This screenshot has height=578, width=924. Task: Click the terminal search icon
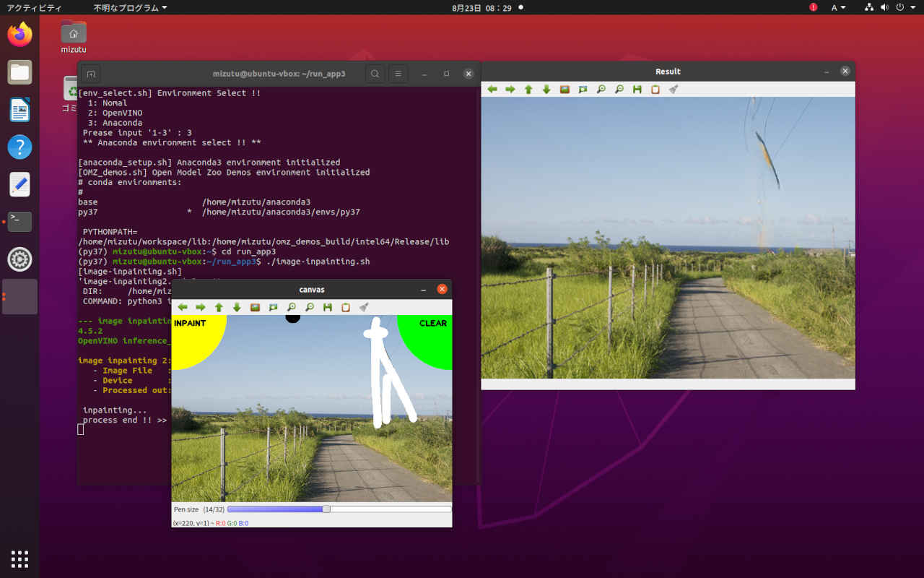(375, 74)
